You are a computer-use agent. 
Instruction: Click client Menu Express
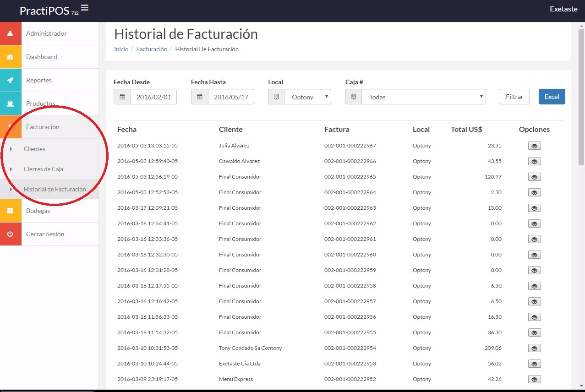tap(236, 379)
